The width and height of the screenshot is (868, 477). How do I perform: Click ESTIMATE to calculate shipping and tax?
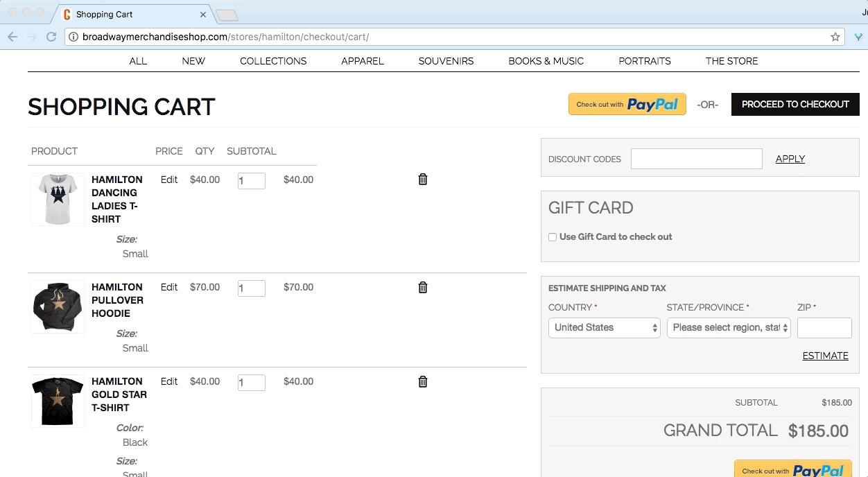[x=825, y=356]
